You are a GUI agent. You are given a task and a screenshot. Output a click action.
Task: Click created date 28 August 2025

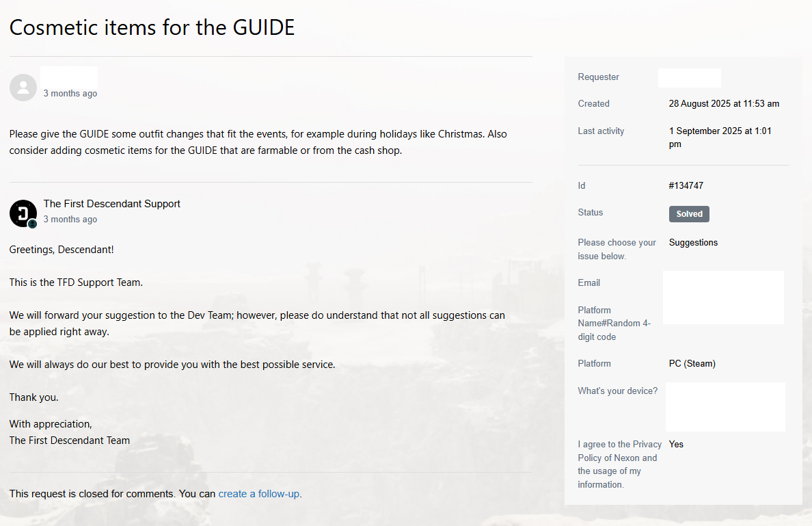[x=724, y=104]
